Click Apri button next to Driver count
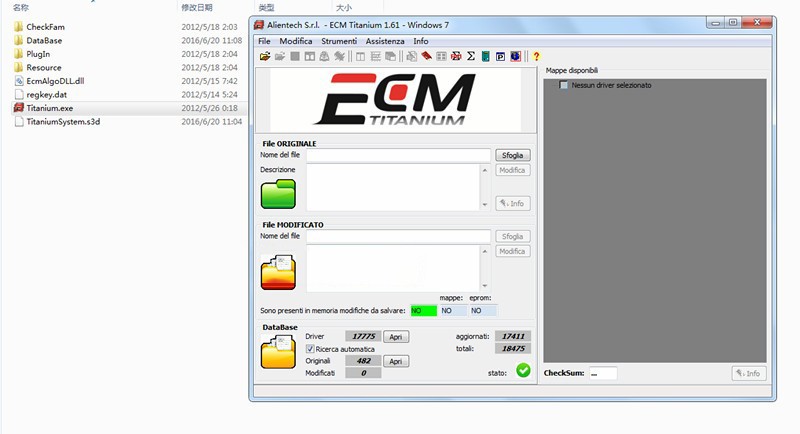This screenshot has width=800, height=434. pyautogui.click(x=397, y=337)
